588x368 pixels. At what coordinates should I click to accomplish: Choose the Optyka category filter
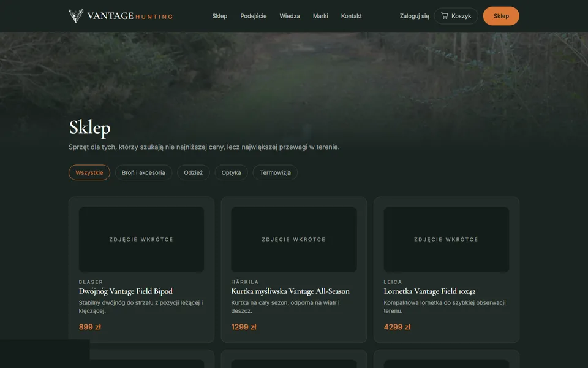231,173
